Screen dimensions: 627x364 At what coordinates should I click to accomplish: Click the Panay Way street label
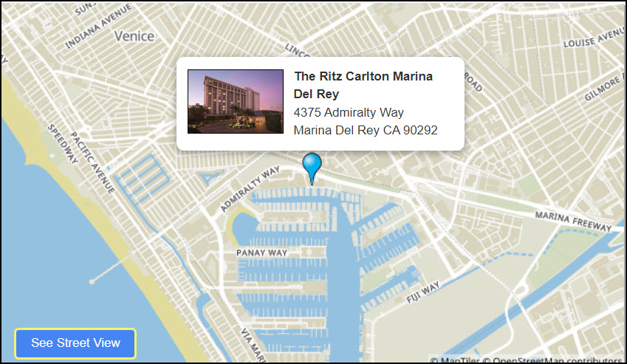pos(262,253)
